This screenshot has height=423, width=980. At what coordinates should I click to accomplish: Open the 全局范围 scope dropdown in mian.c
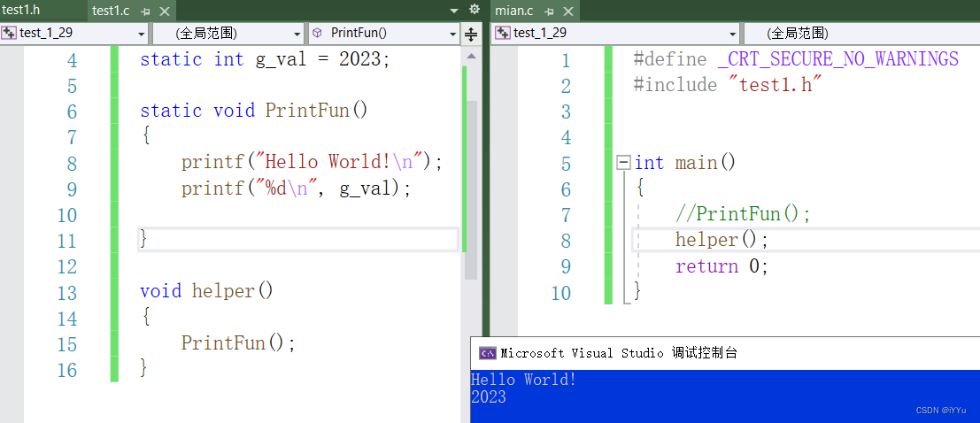point(862,34)
